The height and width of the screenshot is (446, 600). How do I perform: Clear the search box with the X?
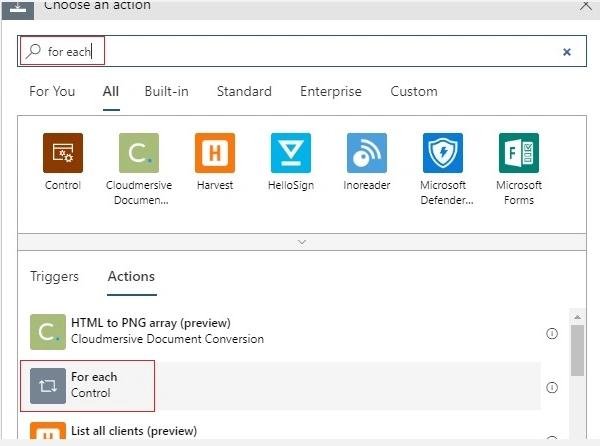point(567,52)
